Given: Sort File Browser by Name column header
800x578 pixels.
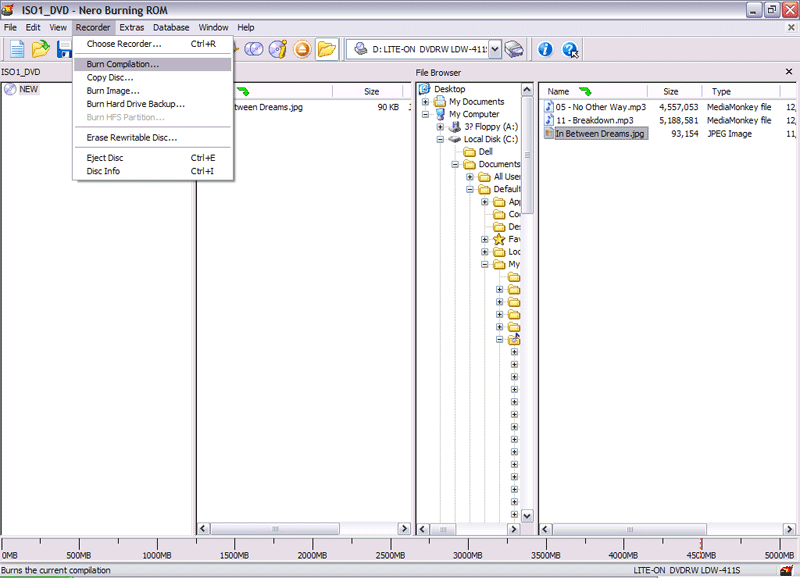Looking at the screenshot, I should pos(593,91).
